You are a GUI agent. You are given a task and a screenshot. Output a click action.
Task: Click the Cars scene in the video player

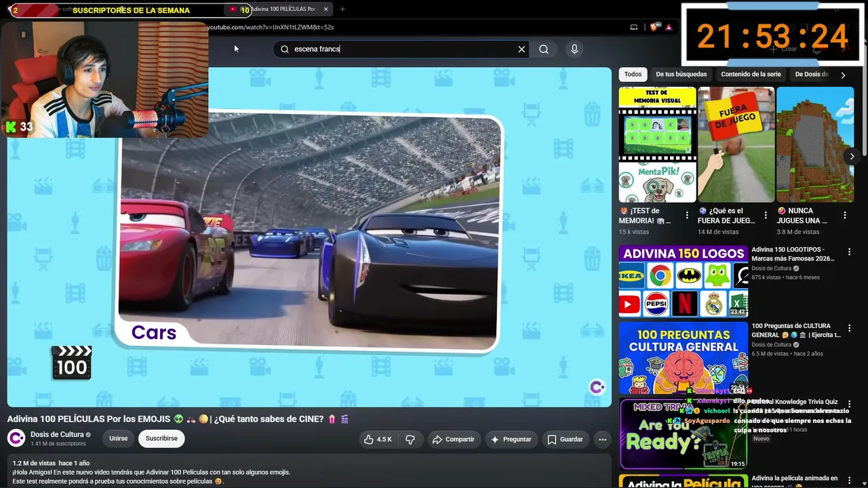tap(309, 234)
